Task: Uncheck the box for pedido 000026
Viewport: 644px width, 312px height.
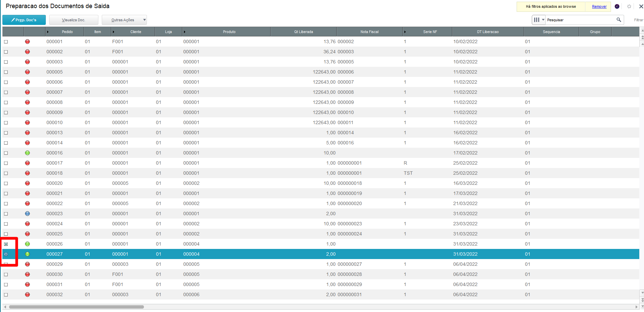Action: tap(6, 244)
